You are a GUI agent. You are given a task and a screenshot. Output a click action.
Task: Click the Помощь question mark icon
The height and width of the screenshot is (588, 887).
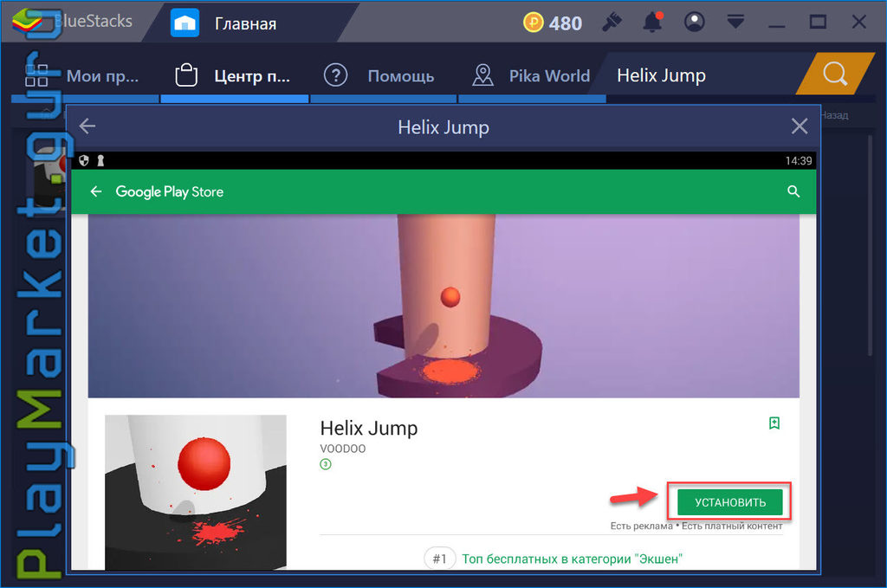click(x=335, y=75)
